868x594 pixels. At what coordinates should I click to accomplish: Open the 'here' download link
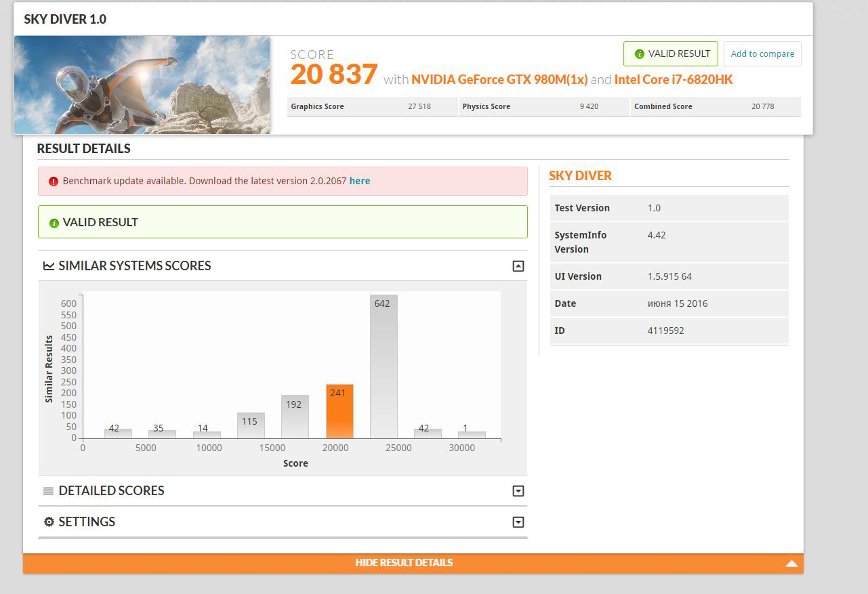pyautogui.click(x=360, y=181)
